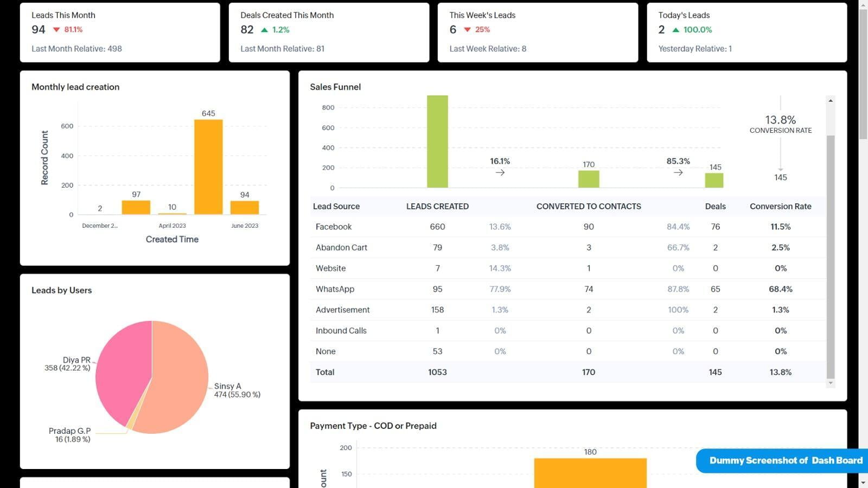Viewport: 868px width, 488px height.
Task: Click Advertisement's 100% contact-to-deal rate
Action: [678, 310]
